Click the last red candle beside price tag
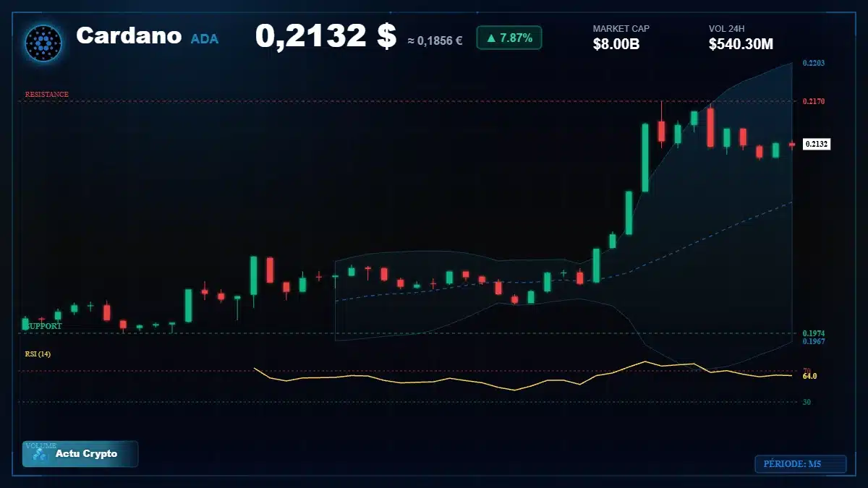This screenshot has height=488, width=868. (792, 145)
